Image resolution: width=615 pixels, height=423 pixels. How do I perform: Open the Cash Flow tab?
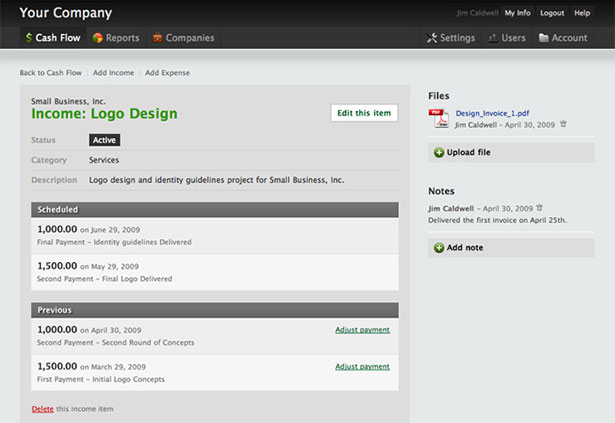pos(53,38)
